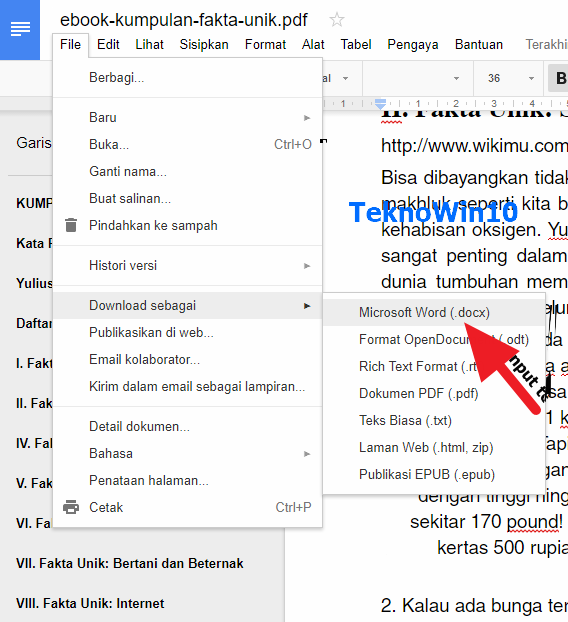The width and height of the screenshot is (568, 622).
Task: Click the Terakhir edit history text
Action: pos(547,44)
